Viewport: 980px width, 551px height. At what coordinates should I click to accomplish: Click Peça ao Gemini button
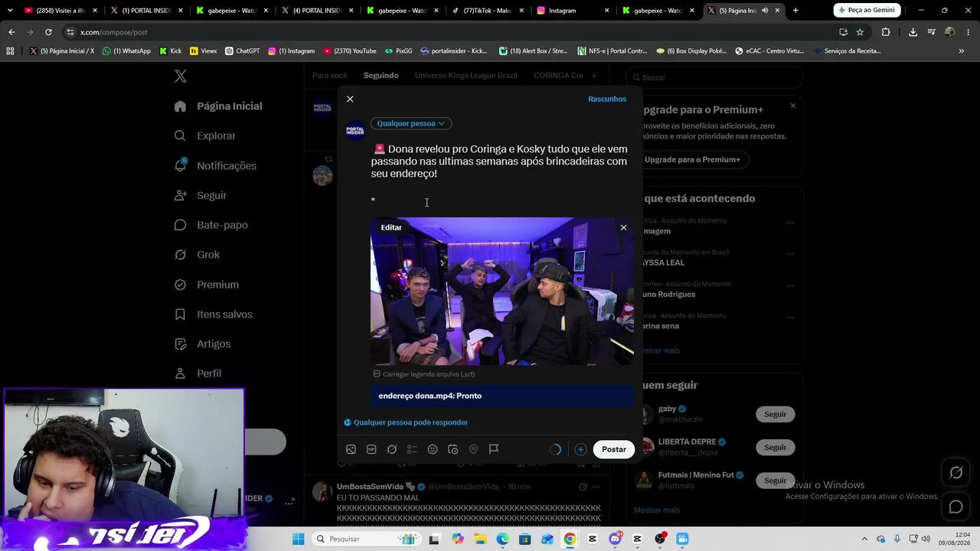867,11
